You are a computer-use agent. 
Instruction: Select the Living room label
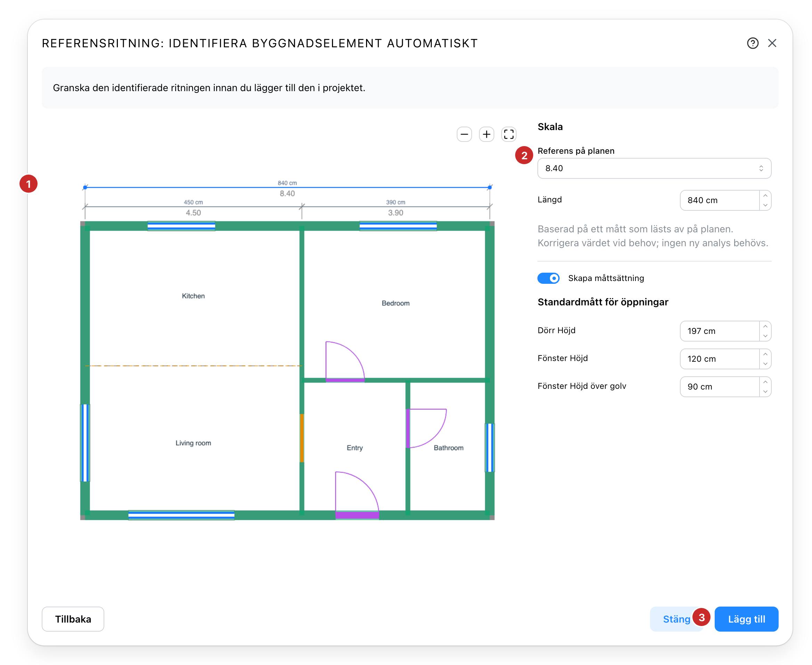(x=193, y=443)
